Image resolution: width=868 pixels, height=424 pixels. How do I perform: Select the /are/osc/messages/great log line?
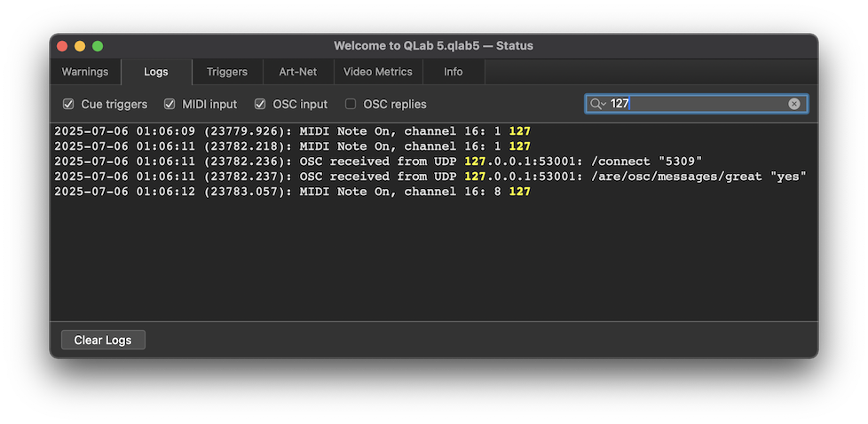point(430,177)
